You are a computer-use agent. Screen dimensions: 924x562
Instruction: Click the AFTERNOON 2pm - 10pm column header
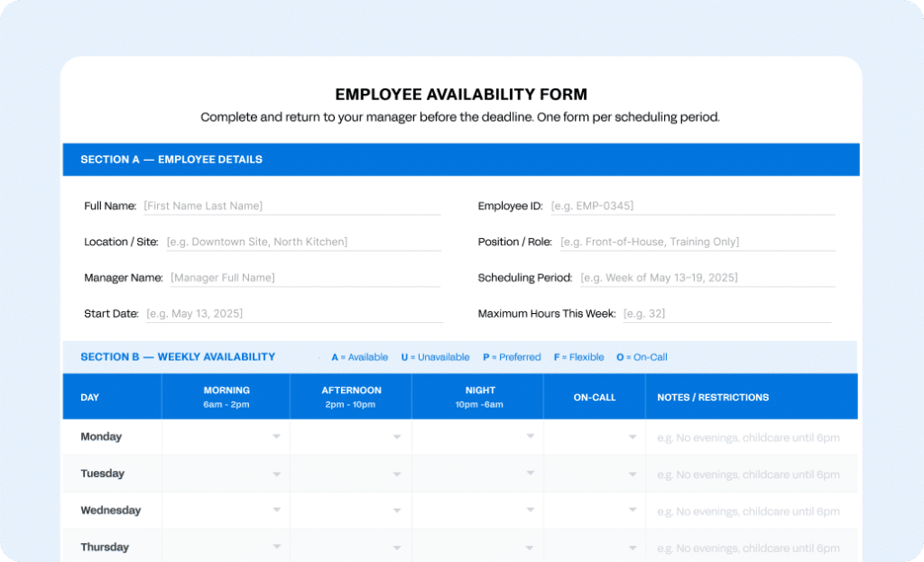point(351,396)
